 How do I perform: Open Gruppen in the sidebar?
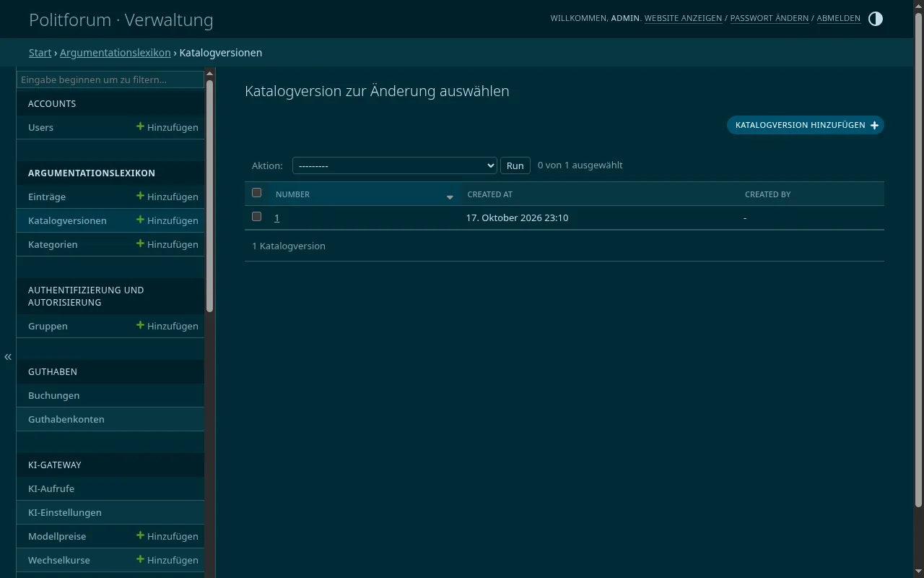(48, 326)
